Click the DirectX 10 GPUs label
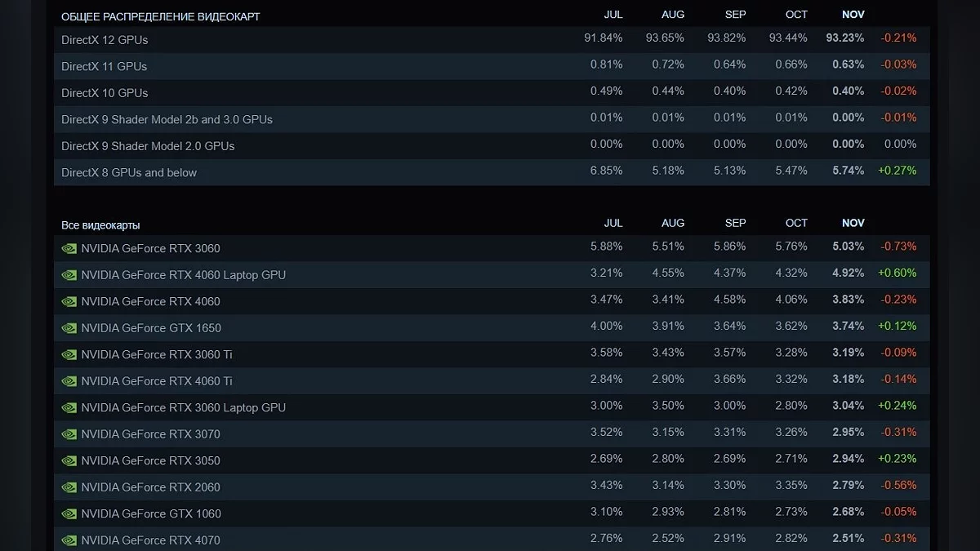The height and width of the screenshot is (551, 980). (x=105, y=93)
